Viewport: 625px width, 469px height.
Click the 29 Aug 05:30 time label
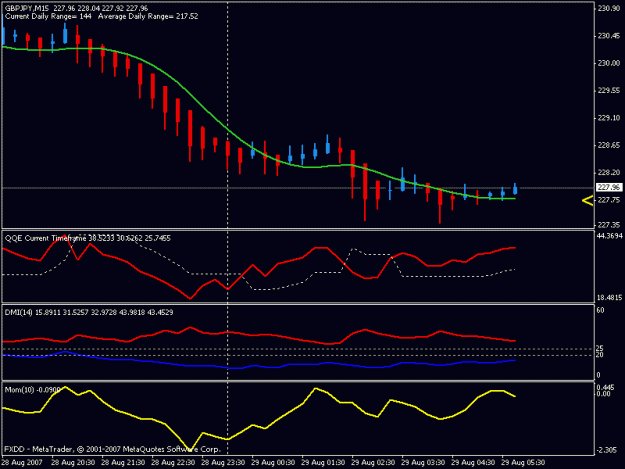(x=523, y=463)
